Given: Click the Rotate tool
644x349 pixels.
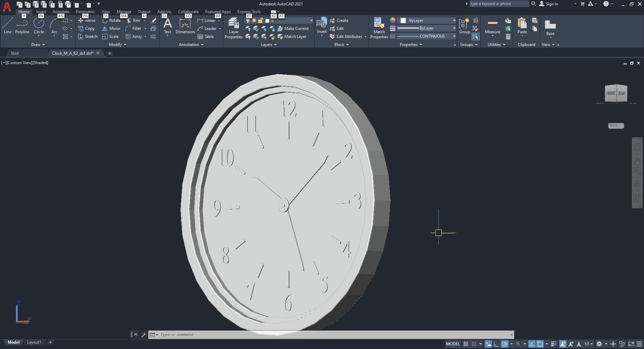Looking at the screenshot, I should tap(112, 20).
